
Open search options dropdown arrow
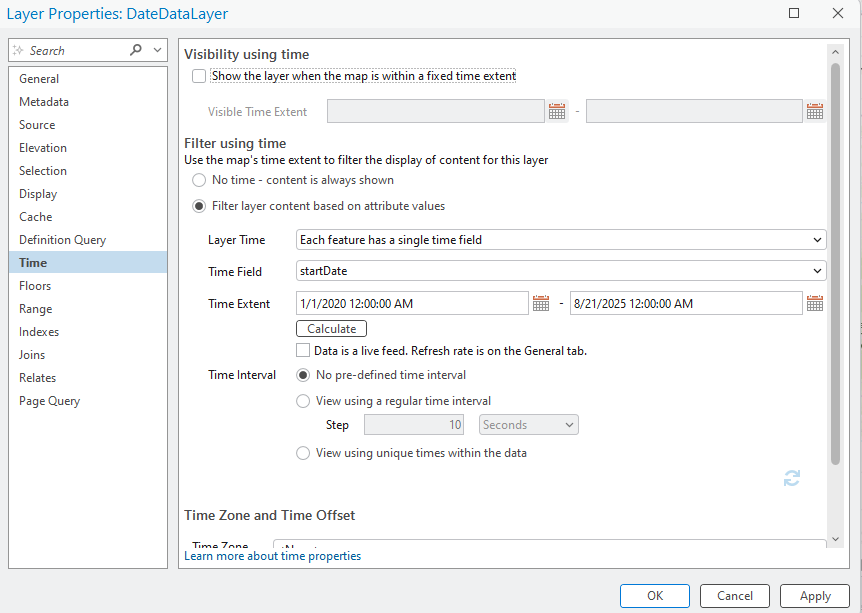point(157,50)
